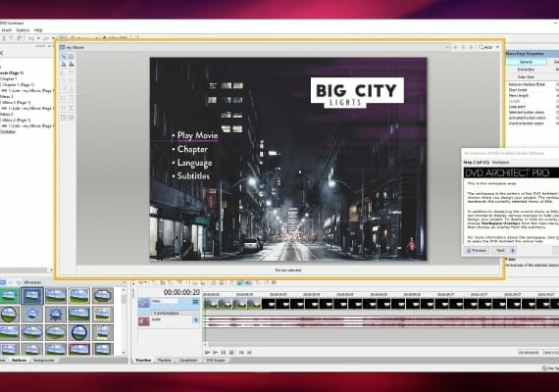The image size is (559, 392).
Task: Select the selection arrow tool in workspace
Action: click(x=64, y=57)
